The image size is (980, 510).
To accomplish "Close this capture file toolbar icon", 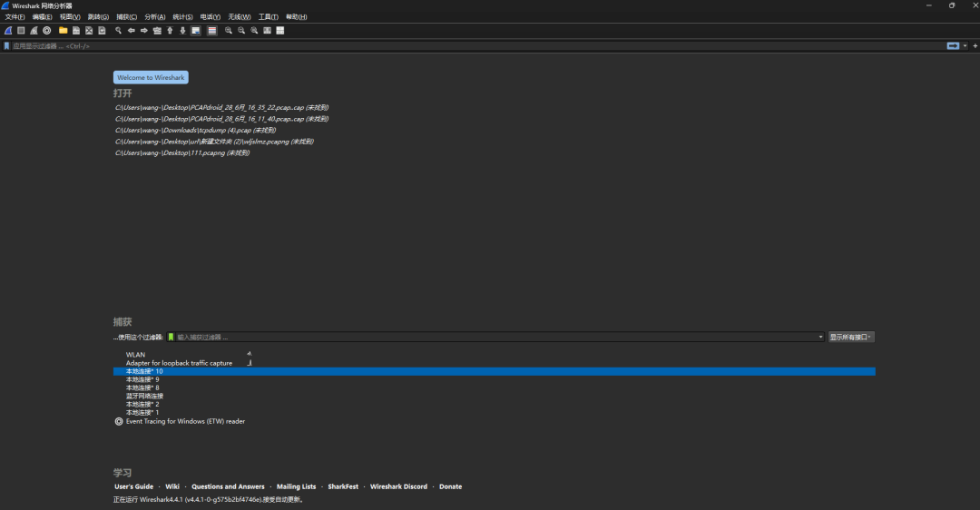I will coord(89,30).
